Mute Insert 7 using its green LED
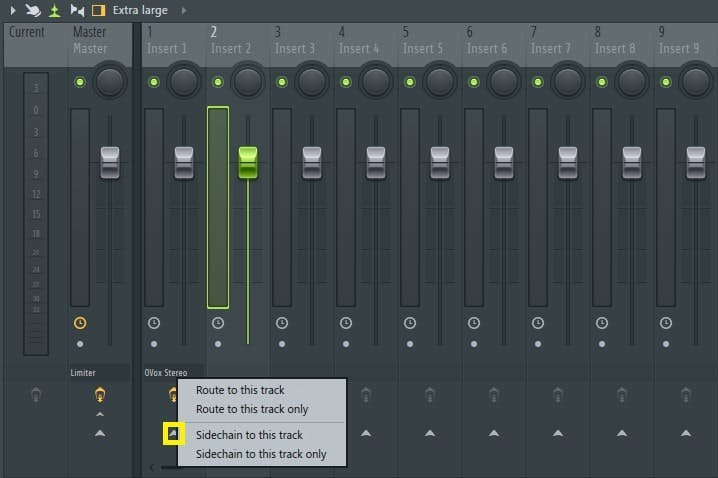 click(538, 82)
